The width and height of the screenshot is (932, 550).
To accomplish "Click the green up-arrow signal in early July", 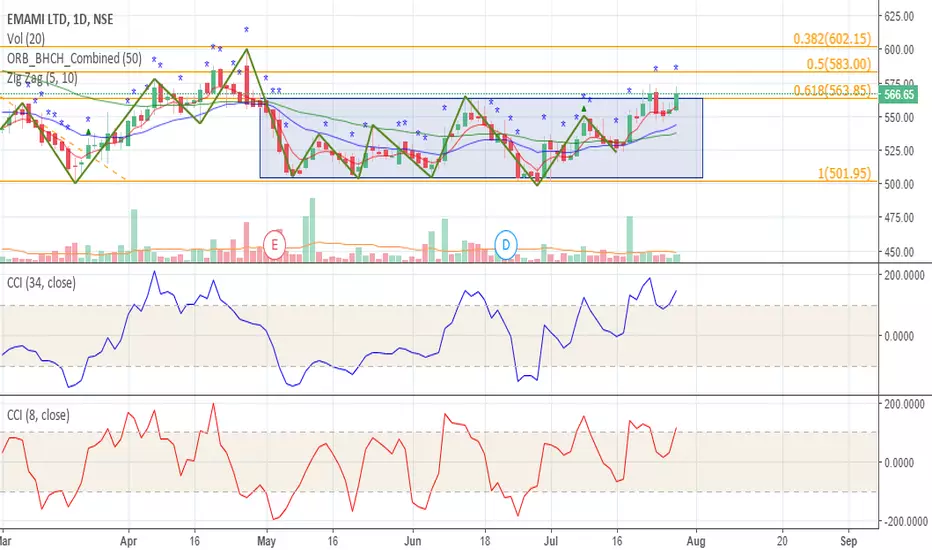I will [x=584, y=109].
